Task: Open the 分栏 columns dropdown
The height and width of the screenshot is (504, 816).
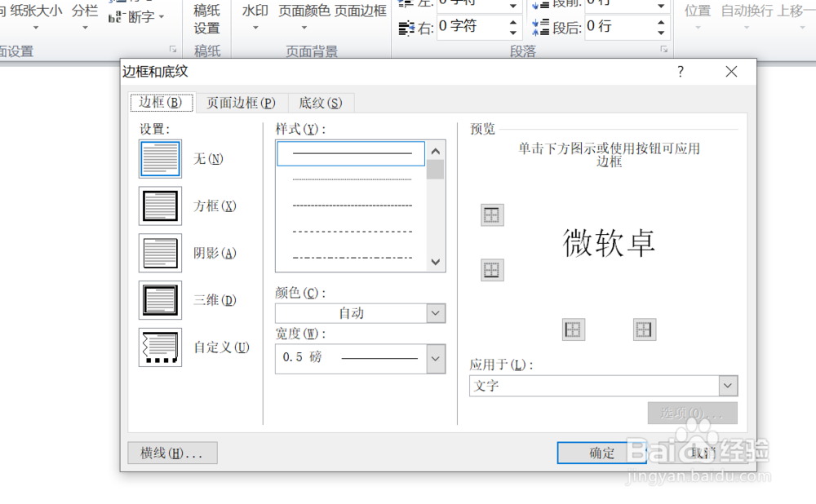Action: 85,15
